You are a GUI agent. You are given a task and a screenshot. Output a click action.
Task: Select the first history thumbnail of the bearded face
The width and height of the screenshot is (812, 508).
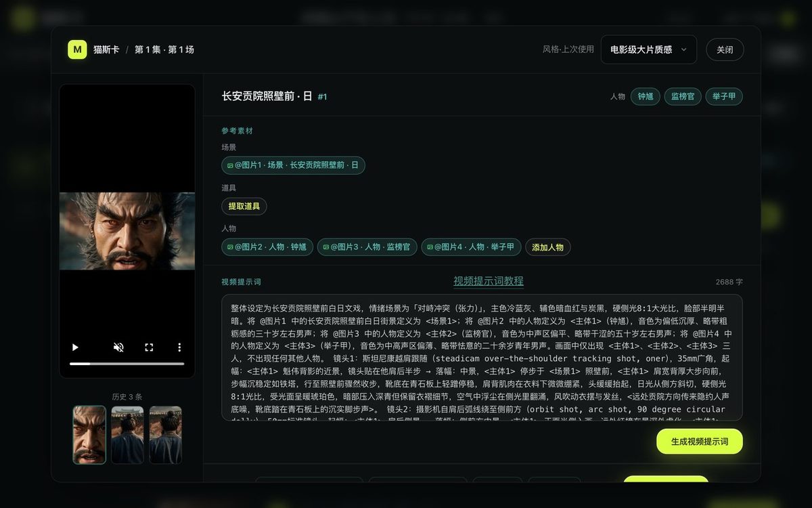(89, 435)
